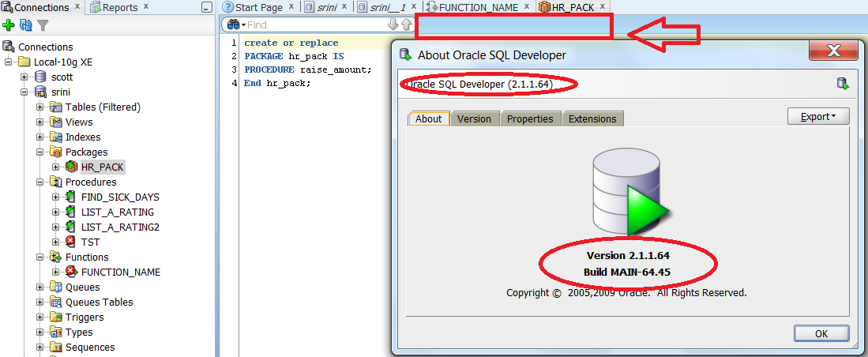
Task: Click the scott connection database icon
Action: 40,77
